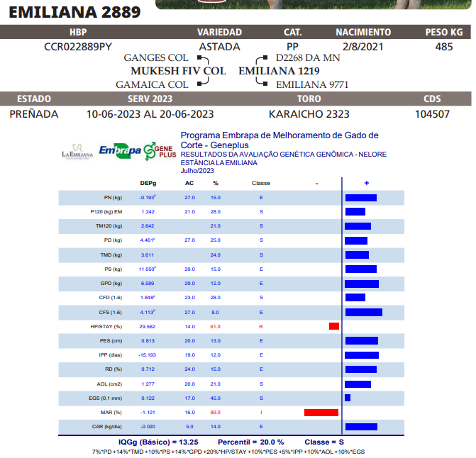Click the NACIMIENTO column header
This screenshot has height=458, width=476.
point(362,33)
